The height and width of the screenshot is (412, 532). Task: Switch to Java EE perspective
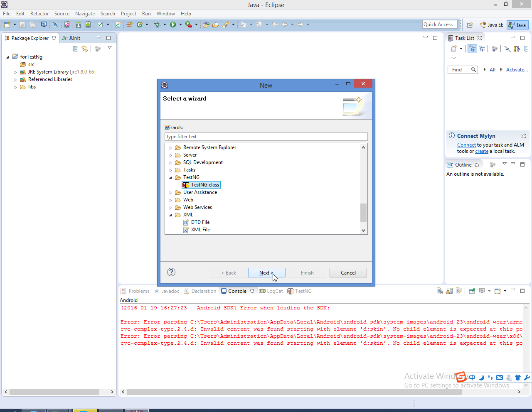point(491,25)
